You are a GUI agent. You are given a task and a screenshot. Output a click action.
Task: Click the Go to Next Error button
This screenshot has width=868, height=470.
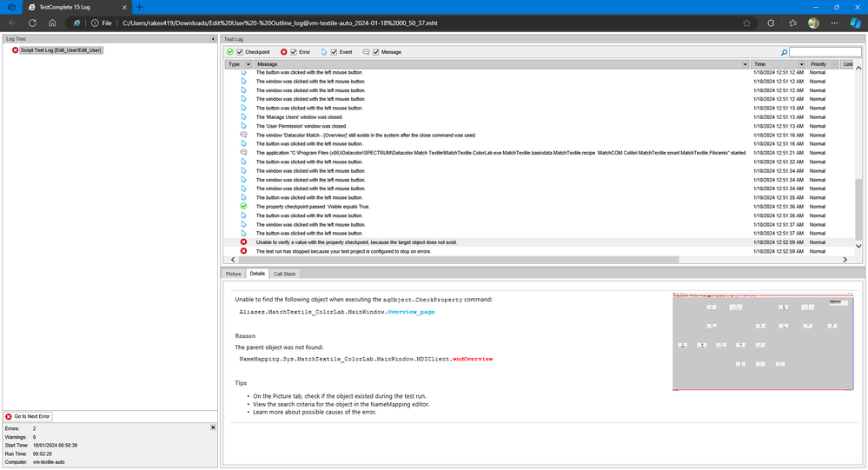[28, 417]
